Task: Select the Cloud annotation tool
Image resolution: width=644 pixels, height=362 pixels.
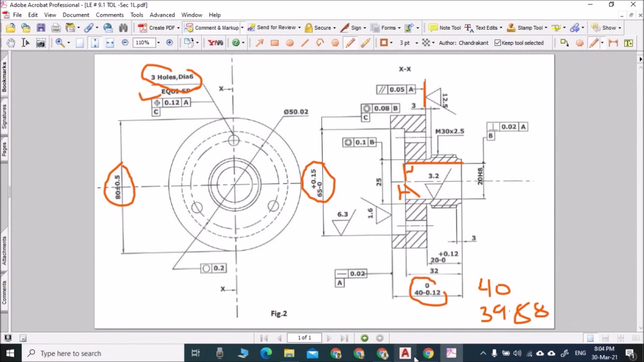Action: (580, 43)
